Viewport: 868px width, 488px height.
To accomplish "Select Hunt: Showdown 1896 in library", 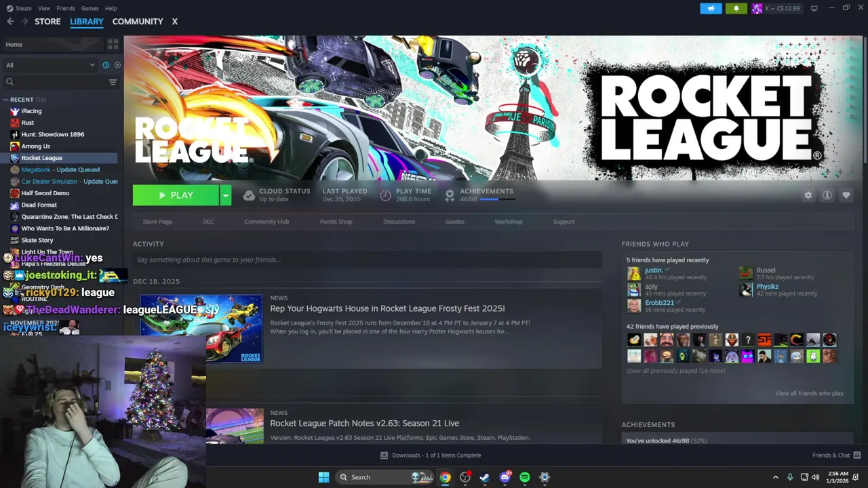I will tap(53, 134).
